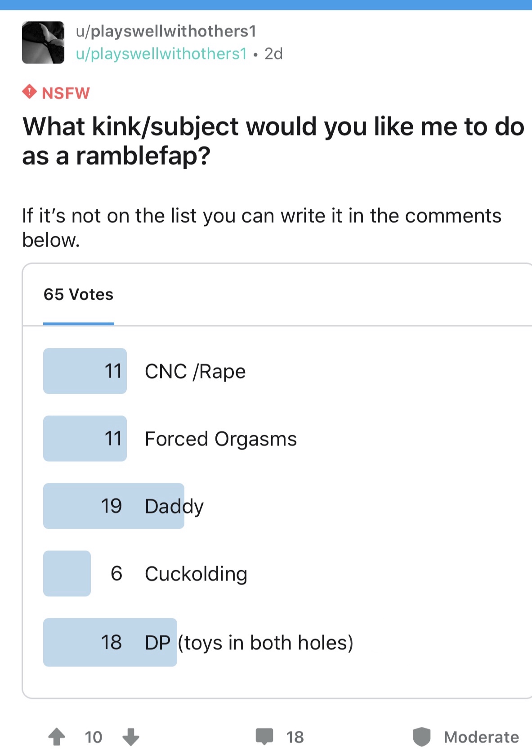Click the 2d post timestamp
This screenshot has height=756, width=532.
[x=273, y=54]
